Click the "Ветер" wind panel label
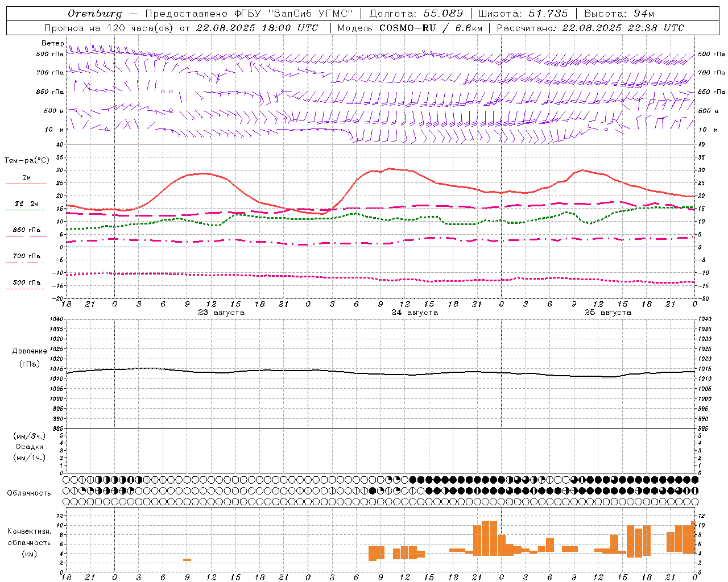 pos(52,43)
